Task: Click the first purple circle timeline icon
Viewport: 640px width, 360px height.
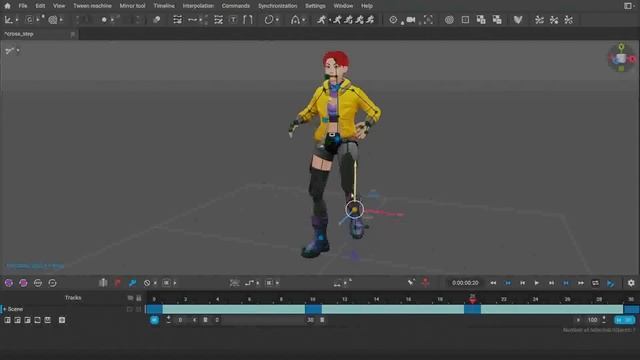Action: [9, 283]
